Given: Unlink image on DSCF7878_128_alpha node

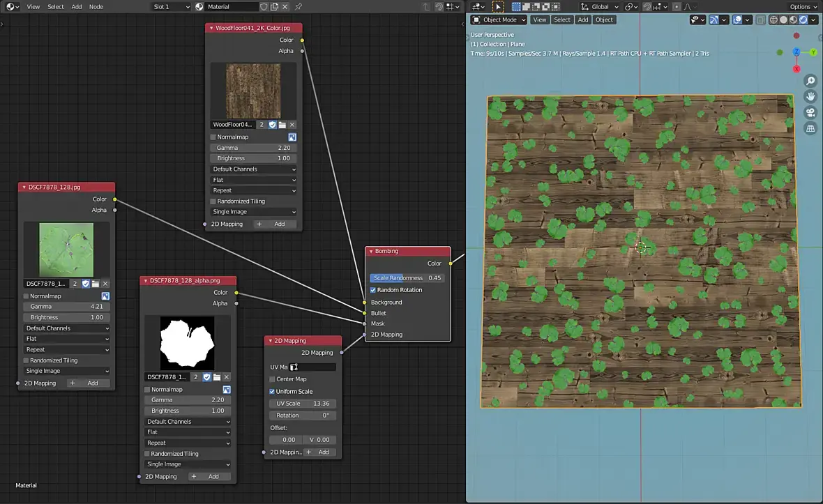Looking at the screenshot, I should tap(227, 377).
